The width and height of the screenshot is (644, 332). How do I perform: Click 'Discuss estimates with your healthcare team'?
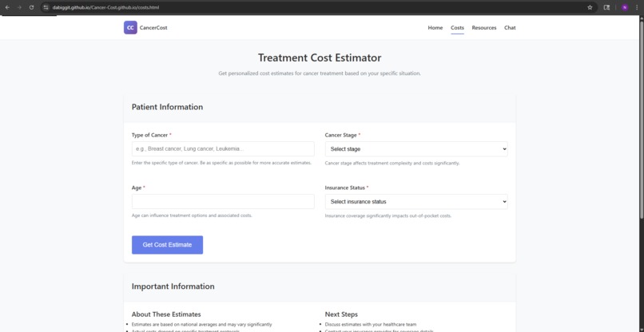click(371, 324)
